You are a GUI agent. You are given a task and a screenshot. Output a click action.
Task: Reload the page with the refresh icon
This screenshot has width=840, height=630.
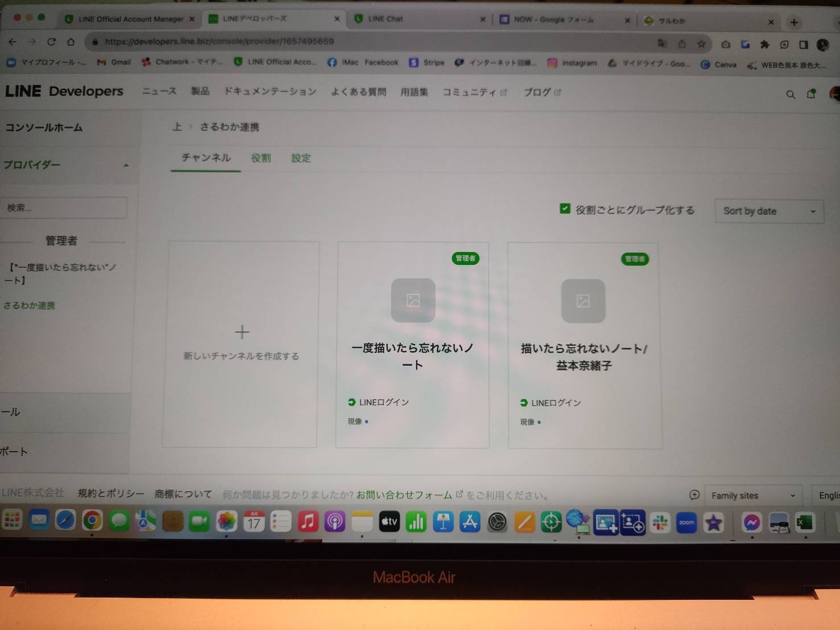pyautogui.click(x=51, y=42)
